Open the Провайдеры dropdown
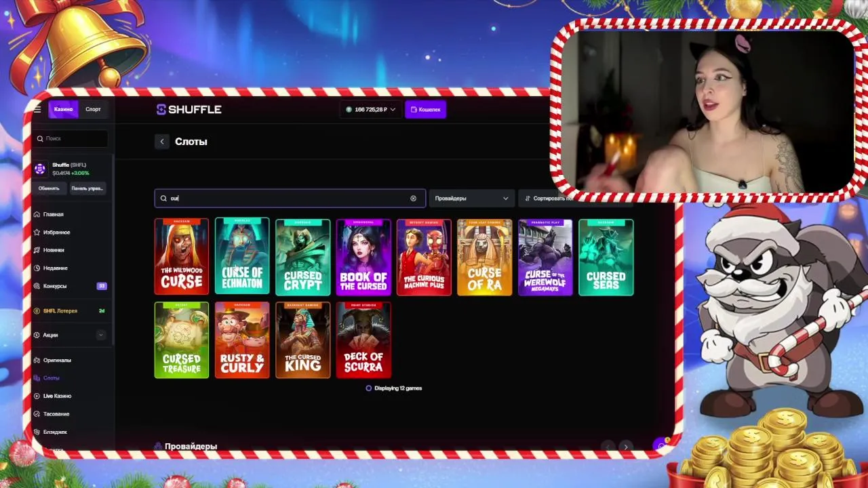 (471, 198)
